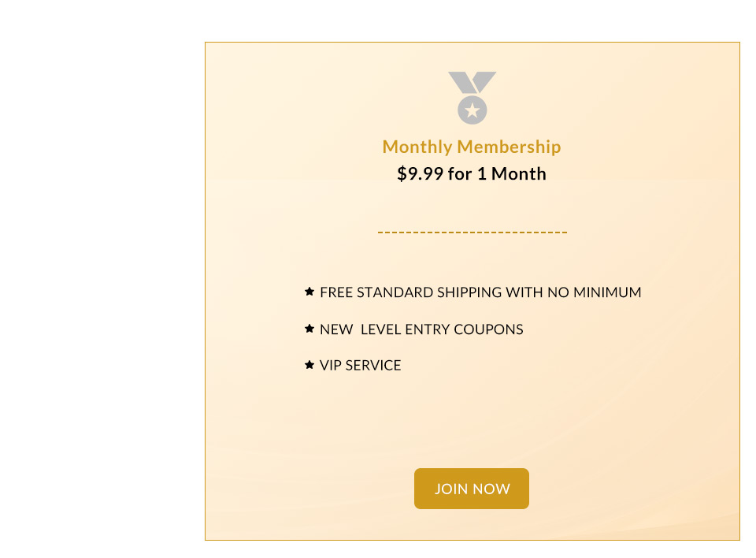
Task: Click the word MINIMUM in the shipping benefit
Action: 607,292
